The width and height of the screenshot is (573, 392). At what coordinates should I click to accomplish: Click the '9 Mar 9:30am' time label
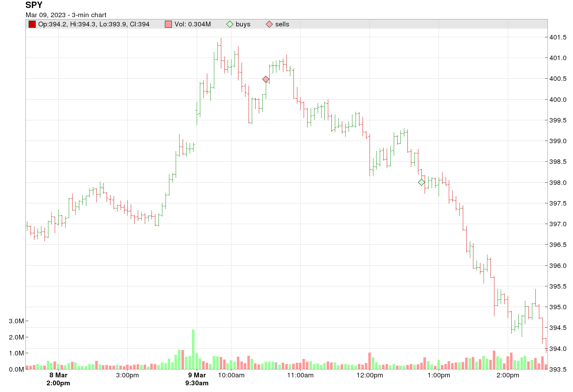197,379
